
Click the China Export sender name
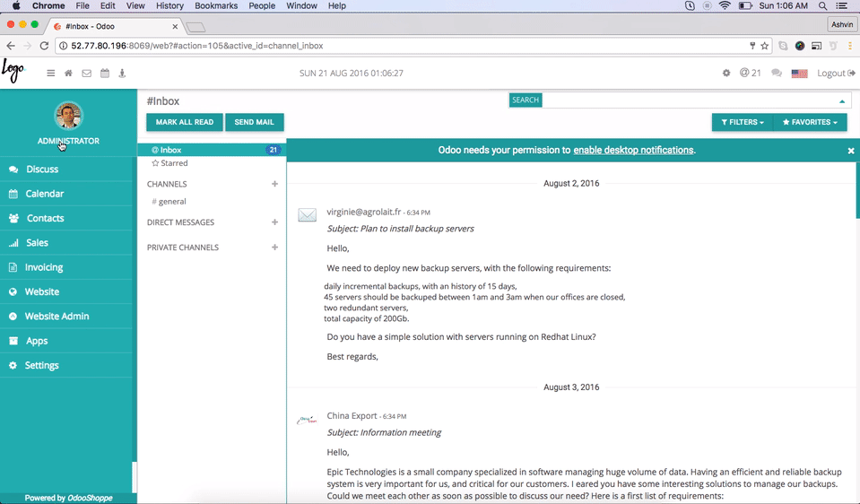[352, 416]
